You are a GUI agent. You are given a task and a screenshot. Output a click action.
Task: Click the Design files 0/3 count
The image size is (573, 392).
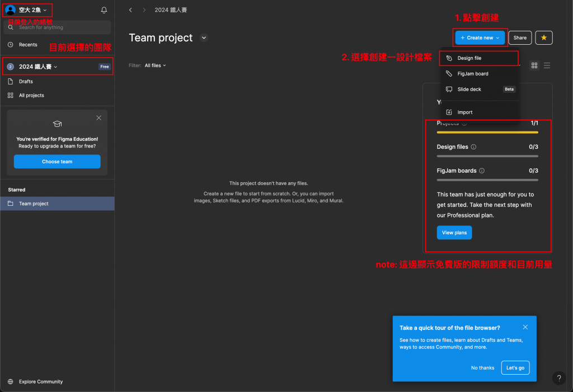pyautogui.click(x=533, y=147)
